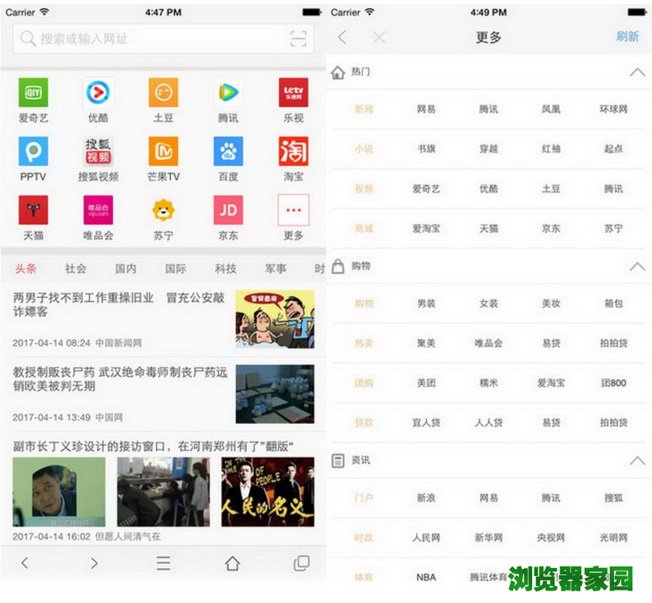Open the iQiyi (爱奇艺) app icon
Screen dimensions: 652x603
33,93
